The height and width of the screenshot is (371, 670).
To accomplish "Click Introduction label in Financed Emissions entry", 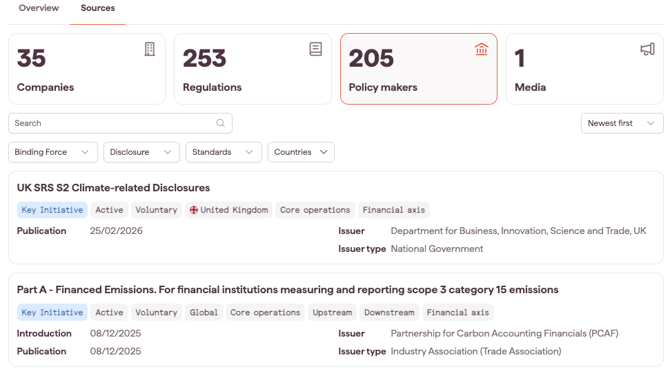I will tap(44, 333).
